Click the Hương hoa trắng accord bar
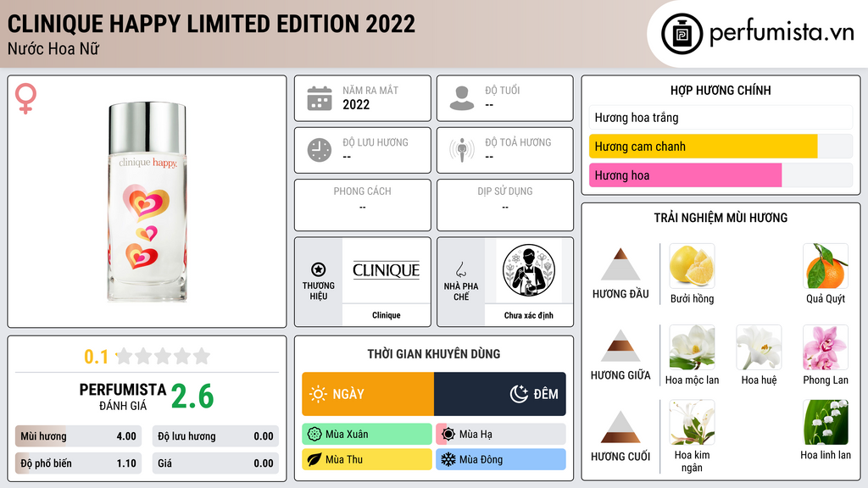This screenshot has height=488, width=868. (x=721, y=117)
